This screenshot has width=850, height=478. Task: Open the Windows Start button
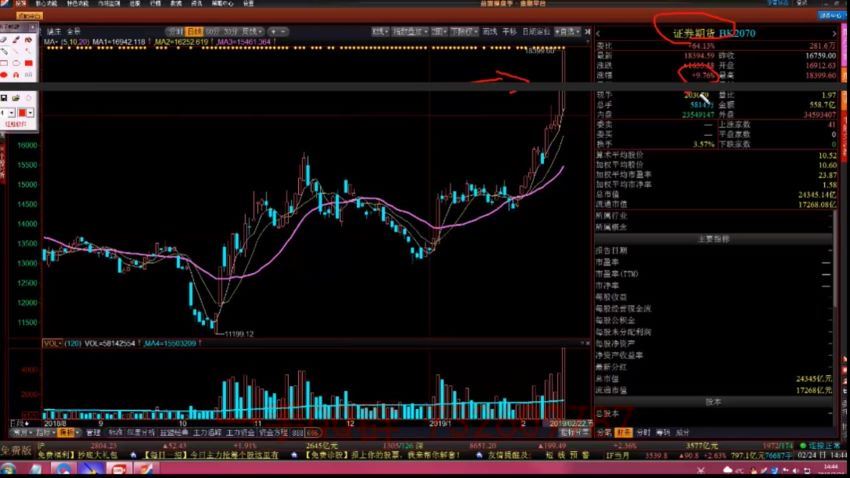pos(8,470)
